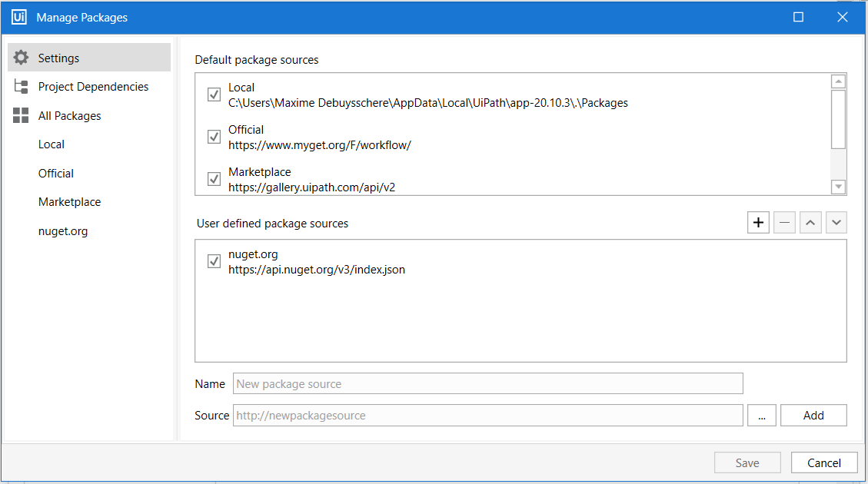
Task: Click the UiPath logo in title bar
Action: pyautogui.click(x=19, y=17)
